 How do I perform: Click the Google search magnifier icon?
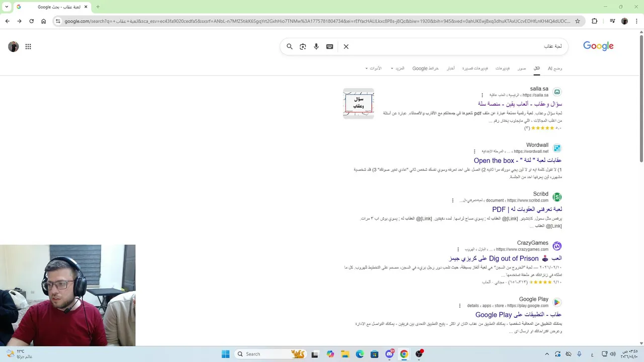pyautogui.click(x=290, y=46)
